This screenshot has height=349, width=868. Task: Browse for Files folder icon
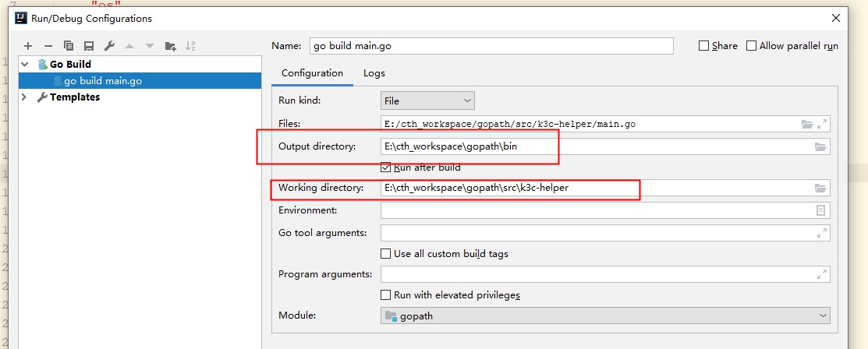pos(807,125)
